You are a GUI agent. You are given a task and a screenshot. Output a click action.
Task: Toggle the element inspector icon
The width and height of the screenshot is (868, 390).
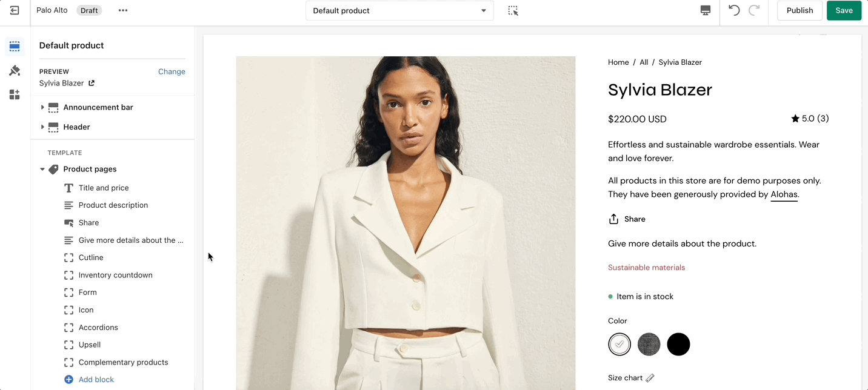tap(513, 10)
